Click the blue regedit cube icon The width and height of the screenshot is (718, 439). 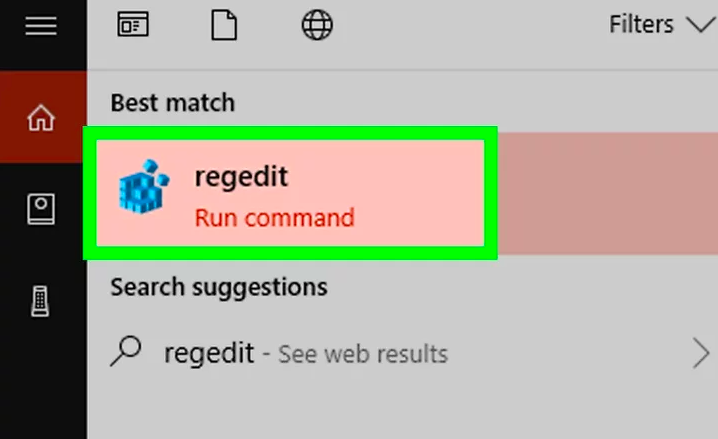[x=144, y=186]
